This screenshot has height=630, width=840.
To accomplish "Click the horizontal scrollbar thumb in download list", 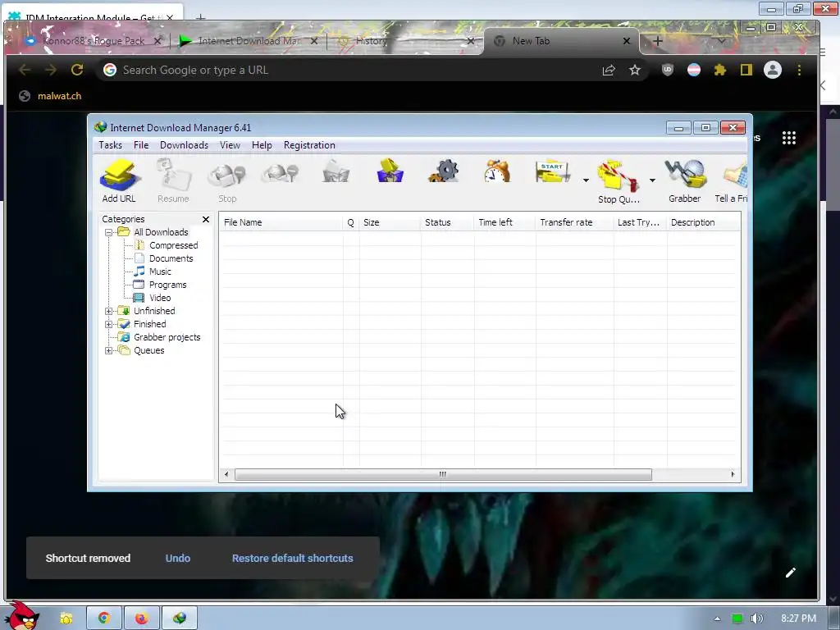I will click(x=443, y=475).
